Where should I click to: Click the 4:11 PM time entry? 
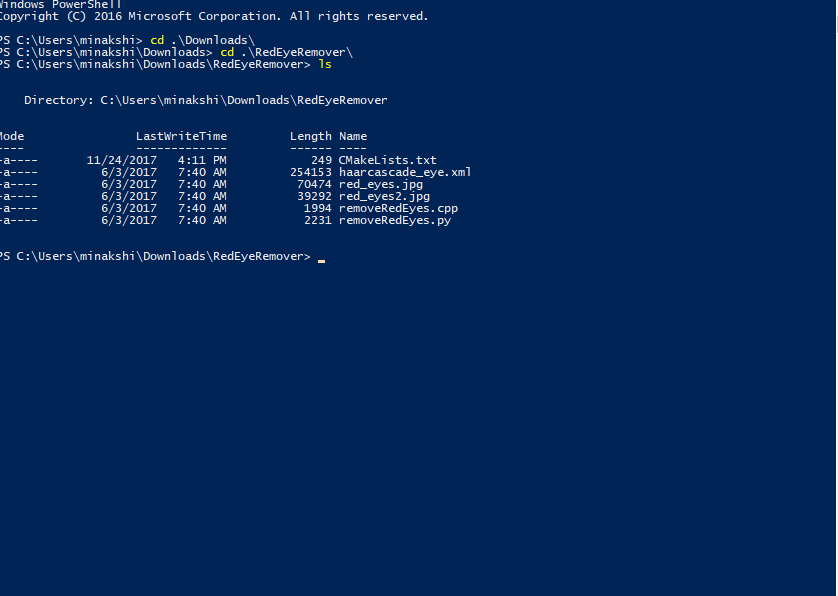point(202,160)
